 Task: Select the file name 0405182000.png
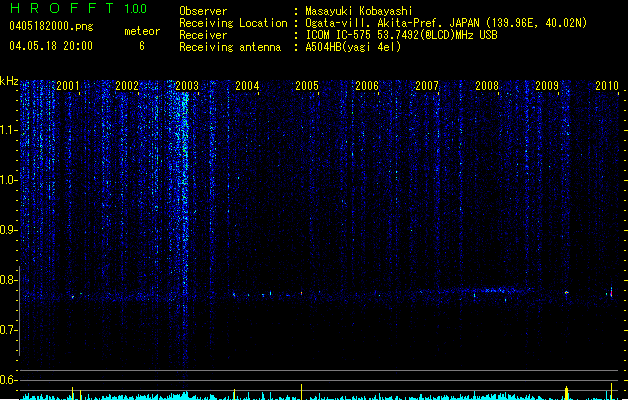click(51, 26)
